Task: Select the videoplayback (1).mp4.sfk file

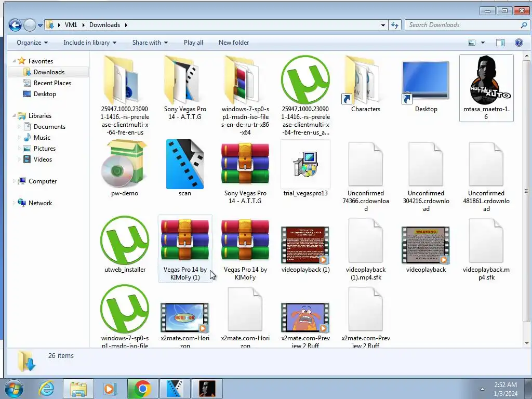Action: click(366, 249)
